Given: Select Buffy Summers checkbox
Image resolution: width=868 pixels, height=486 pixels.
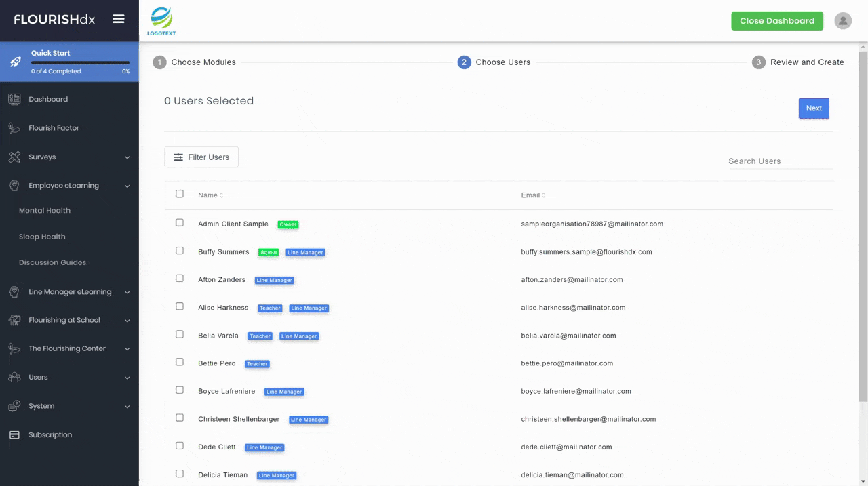Looking at the screenshot, I should [x=180, y=250].
